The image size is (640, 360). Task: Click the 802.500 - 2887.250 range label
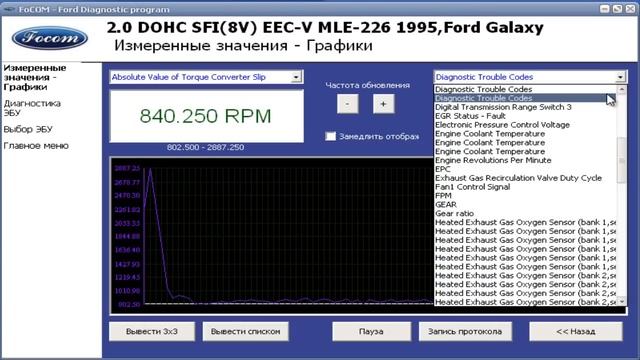[205, 147]
